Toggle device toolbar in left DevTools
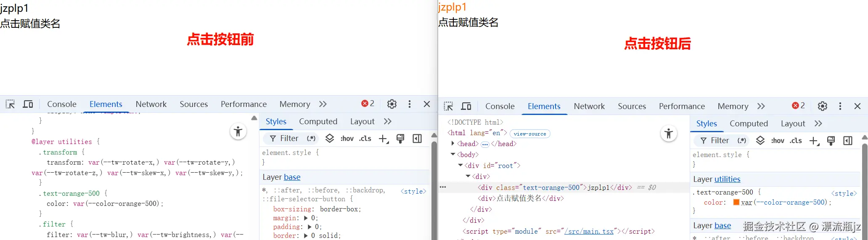 (28, 104)
